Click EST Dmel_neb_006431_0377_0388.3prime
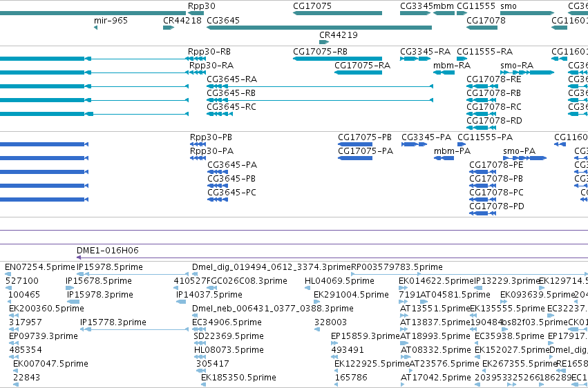This screenshot has width=588, height=388. [273, 309]
